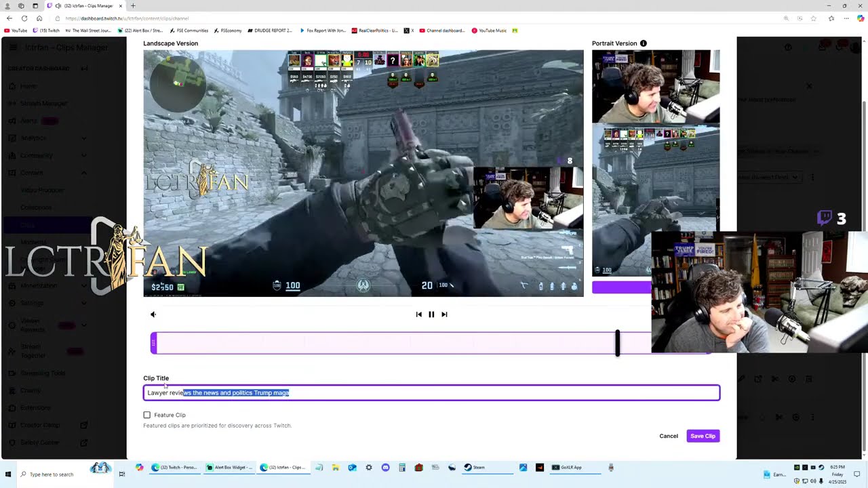Open the YouTube Music bookmark

(x=489, y=30)
